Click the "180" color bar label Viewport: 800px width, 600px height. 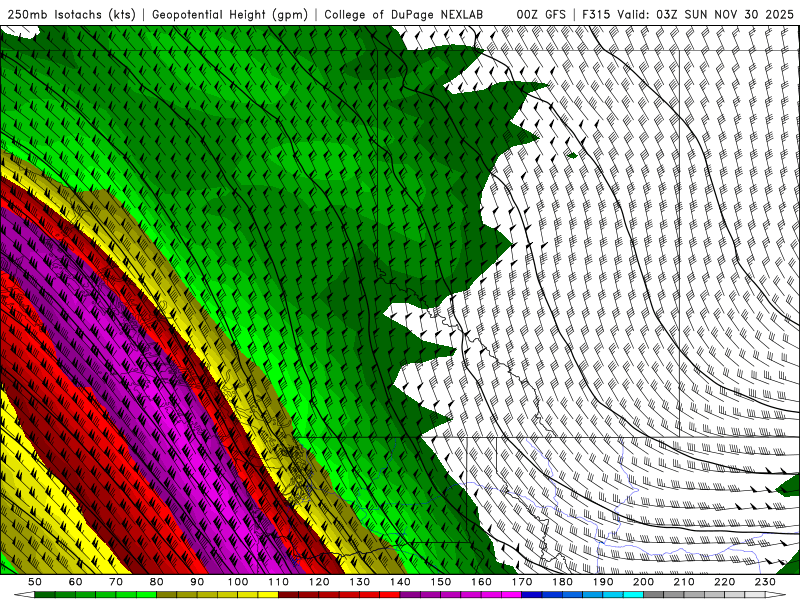point(562,582)
